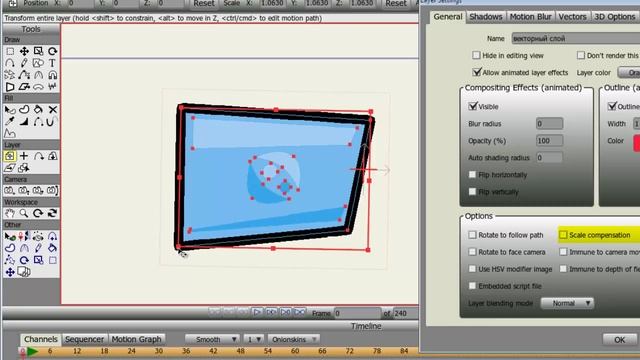
Task: Select the Sequencer tab in timeline
Action: click(x=84, y=339)
